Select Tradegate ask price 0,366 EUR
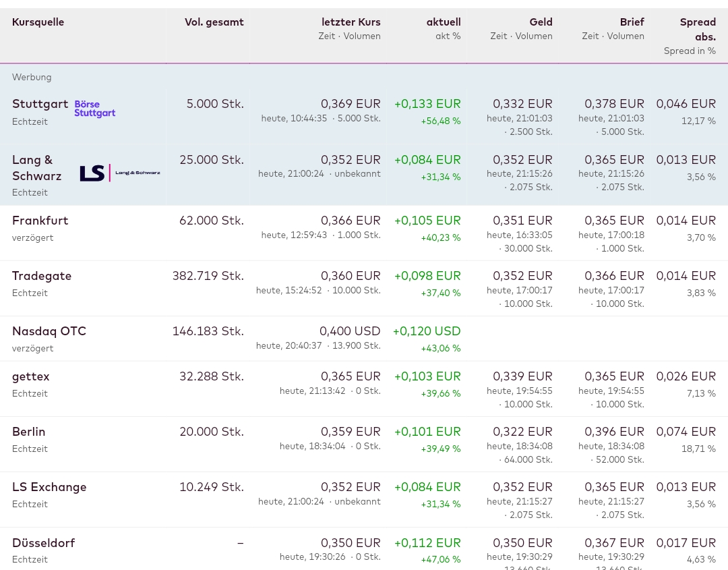728x570 pixels. pyautogui.click(x=614, y=275)
